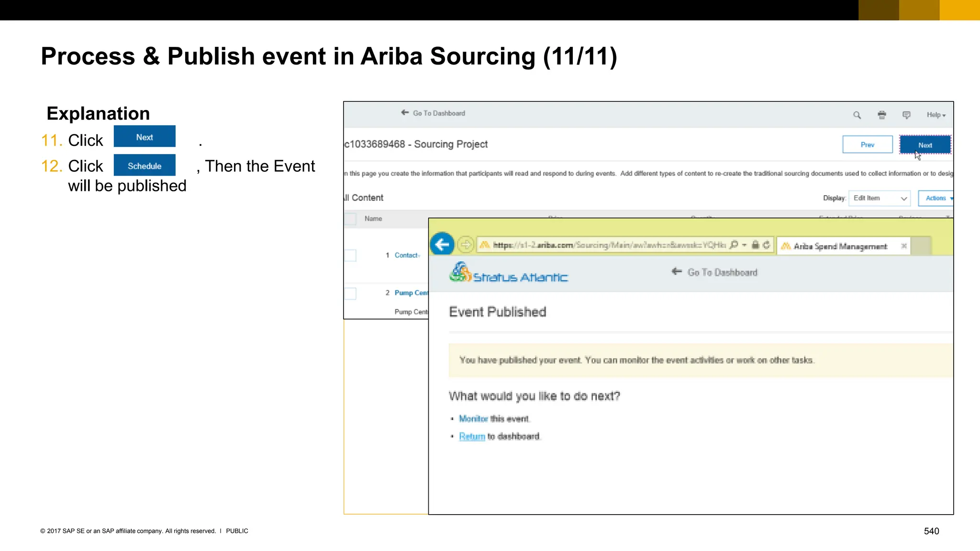Open the Actions dropdown button

coord(936,198)
